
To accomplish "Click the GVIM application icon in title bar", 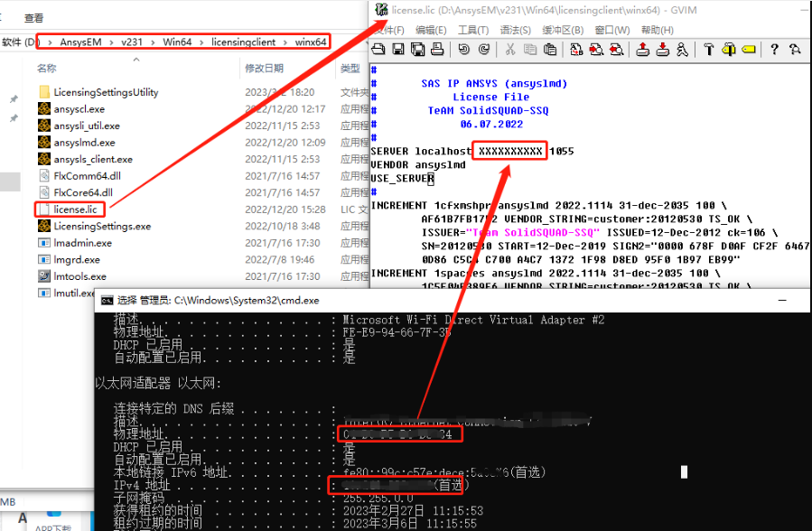I will point(381,10).
